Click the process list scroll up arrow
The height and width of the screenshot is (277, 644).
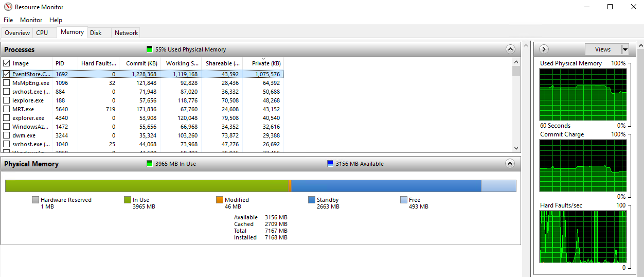coord(516,62)
